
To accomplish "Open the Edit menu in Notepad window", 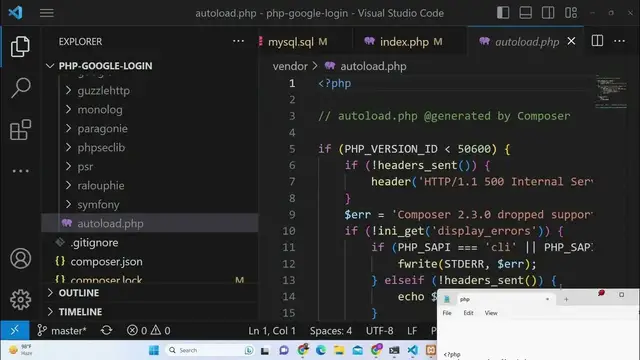I will [x=468, y=313].
